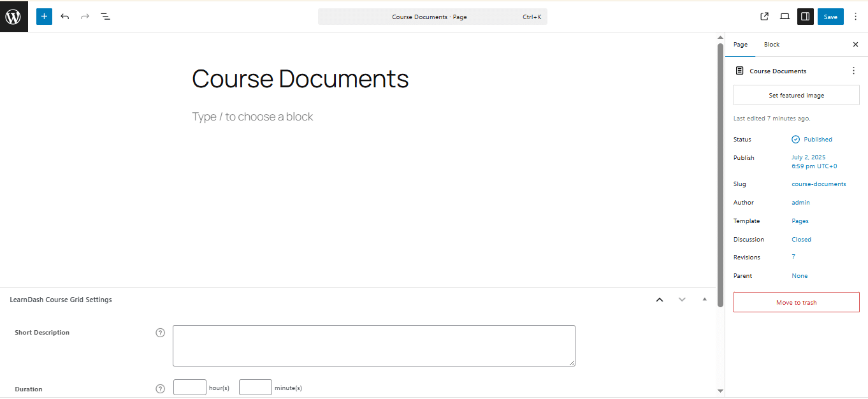Open Document Overview list icon
Viewport: 868px width, 399px height.
[x=105, y=17]
